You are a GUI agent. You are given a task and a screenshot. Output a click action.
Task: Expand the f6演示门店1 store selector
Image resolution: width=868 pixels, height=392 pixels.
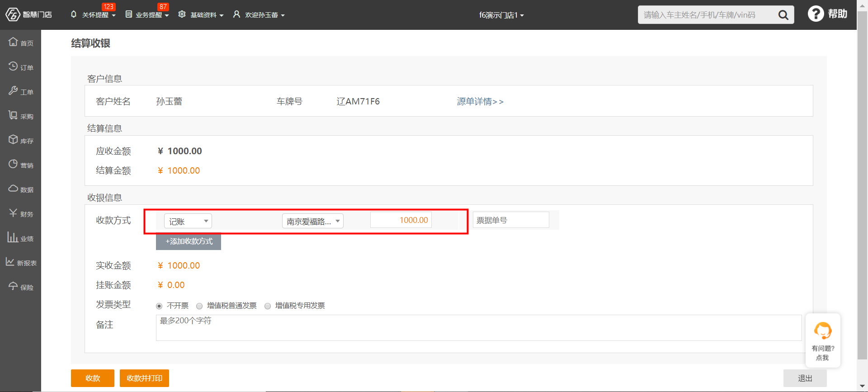tap(501, 15)
